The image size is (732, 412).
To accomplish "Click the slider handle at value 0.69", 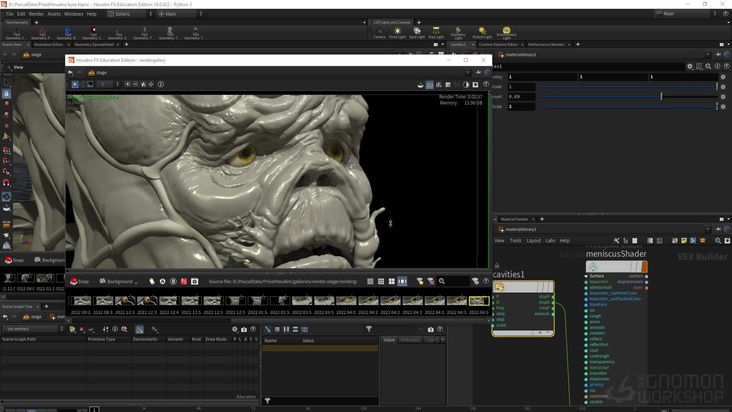I will 661,97.
